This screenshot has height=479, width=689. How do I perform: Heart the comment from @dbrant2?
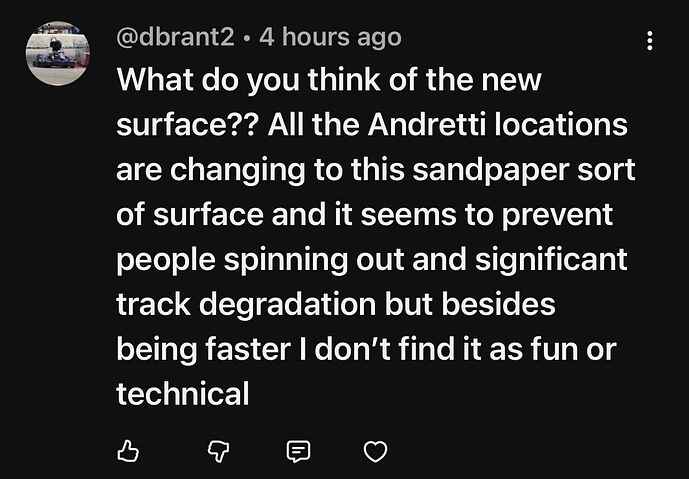(376, 451)
